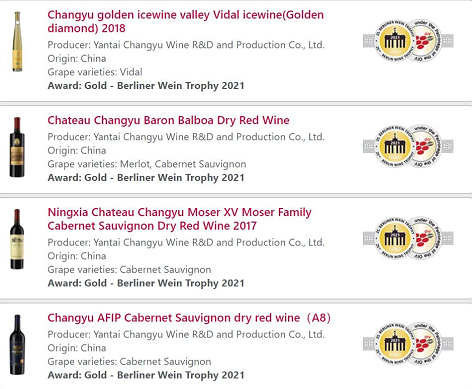Click the AFIP A8 dark bottle thumbnail
Viewport: 472px width, 389px height.
pos(17,345)
